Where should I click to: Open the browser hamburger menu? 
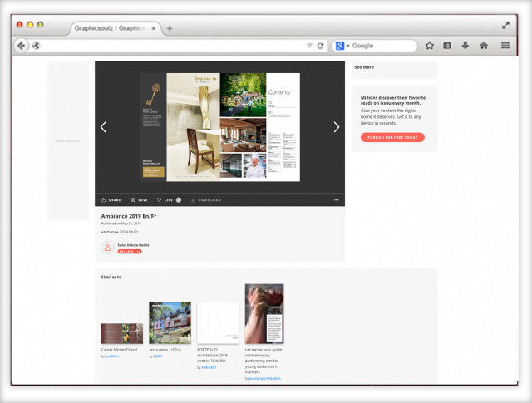coord(505,46)
